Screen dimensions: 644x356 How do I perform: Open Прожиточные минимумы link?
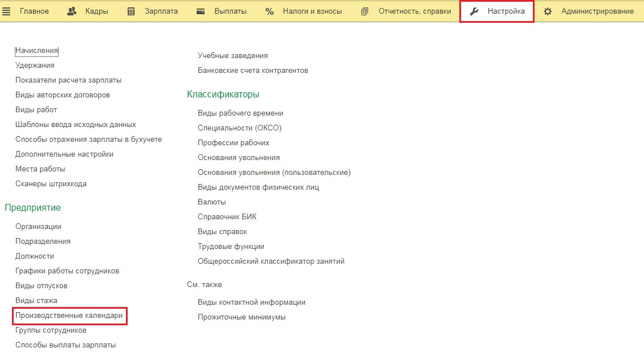242,317
